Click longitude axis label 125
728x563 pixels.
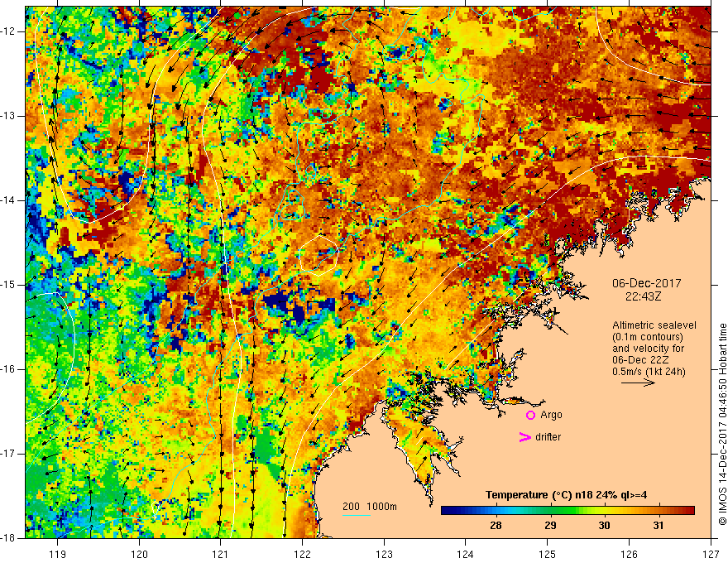548,554
